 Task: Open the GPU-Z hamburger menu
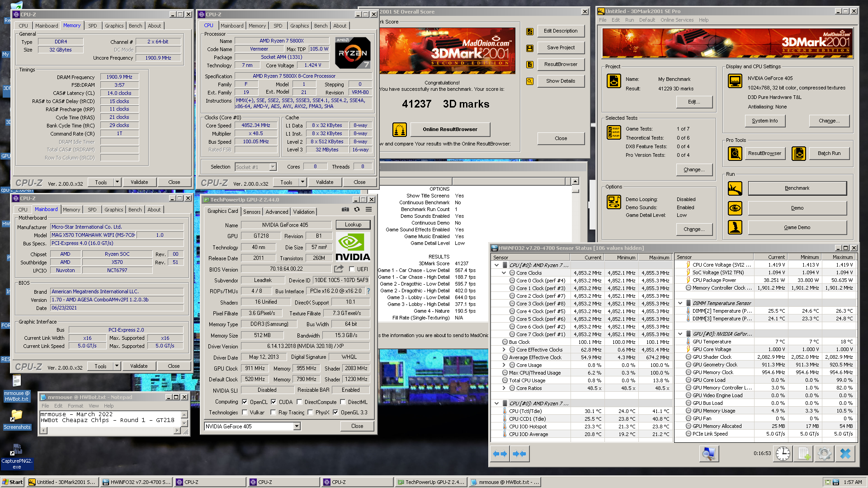tap(369, 210)
